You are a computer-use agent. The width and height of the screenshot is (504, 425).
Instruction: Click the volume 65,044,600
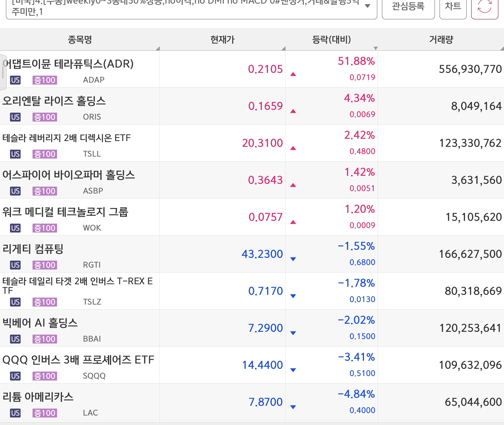click(x=473, y=402)
